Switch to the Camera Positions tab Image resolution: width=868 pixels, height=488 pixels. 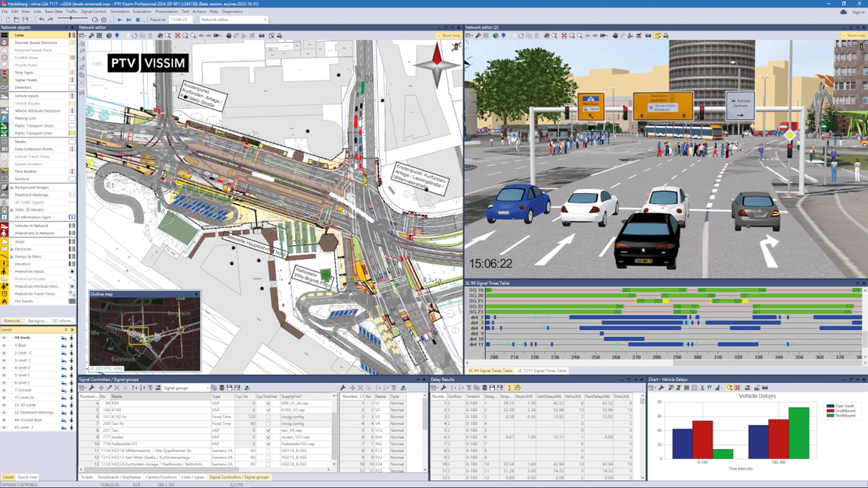tap(161, 477)
